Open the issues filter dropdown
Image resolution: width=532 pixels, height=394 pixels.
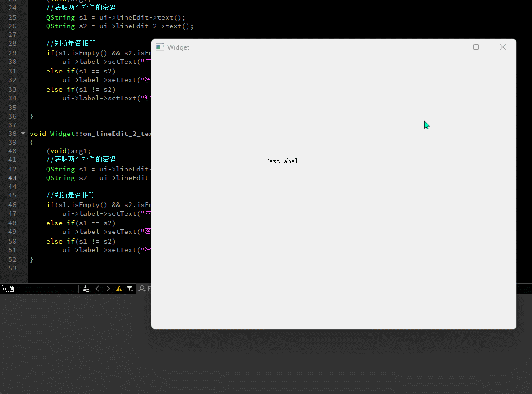(130, 289)
